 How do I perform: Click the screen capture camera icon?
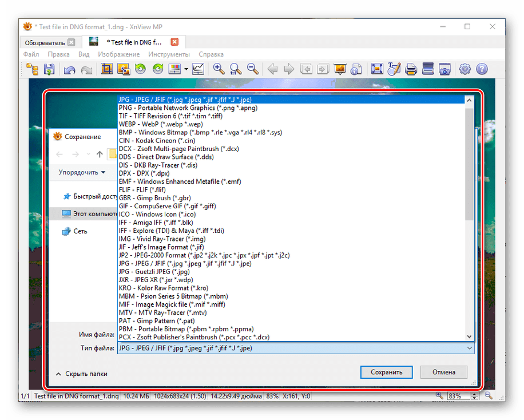point(444,69)
